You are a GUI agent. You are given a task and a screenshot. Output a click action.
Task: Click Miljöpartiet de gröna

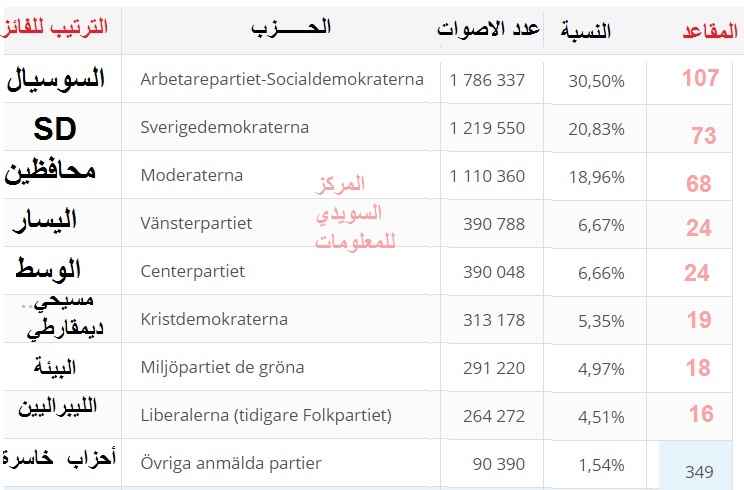tap(222, 367)
